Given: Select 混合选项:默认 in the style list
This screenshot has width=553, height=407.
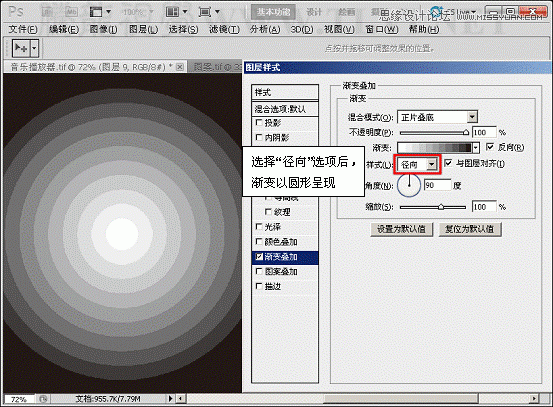Looking at the screenshot, I should click(285, 109).
